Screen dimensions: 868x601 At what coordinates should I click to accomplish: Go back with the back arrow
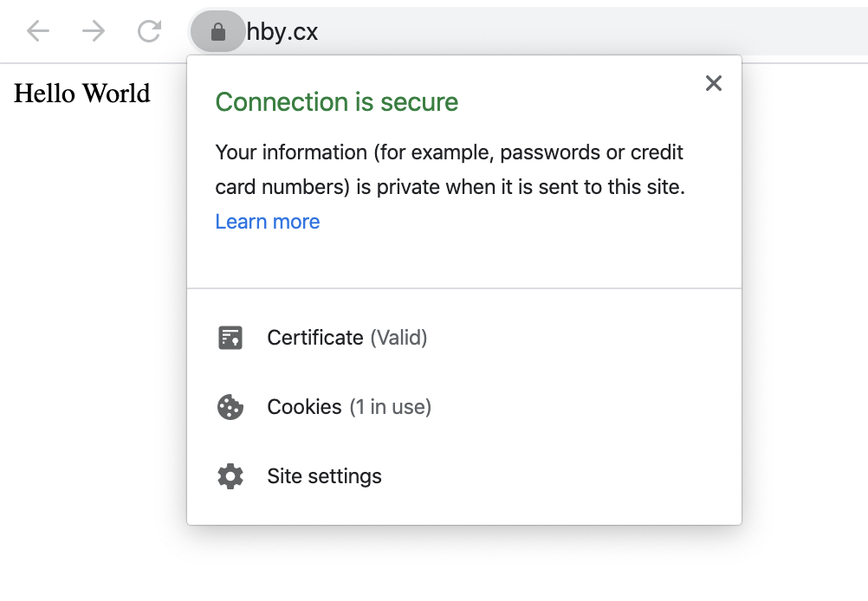pyautogui.click(x=38, y=31)
